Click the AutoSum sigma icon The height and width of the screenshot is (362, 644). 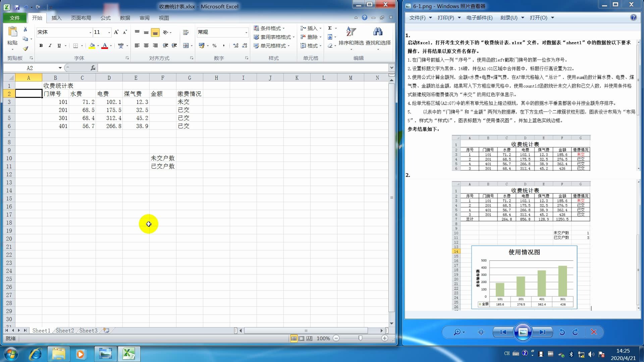[330, 28]
